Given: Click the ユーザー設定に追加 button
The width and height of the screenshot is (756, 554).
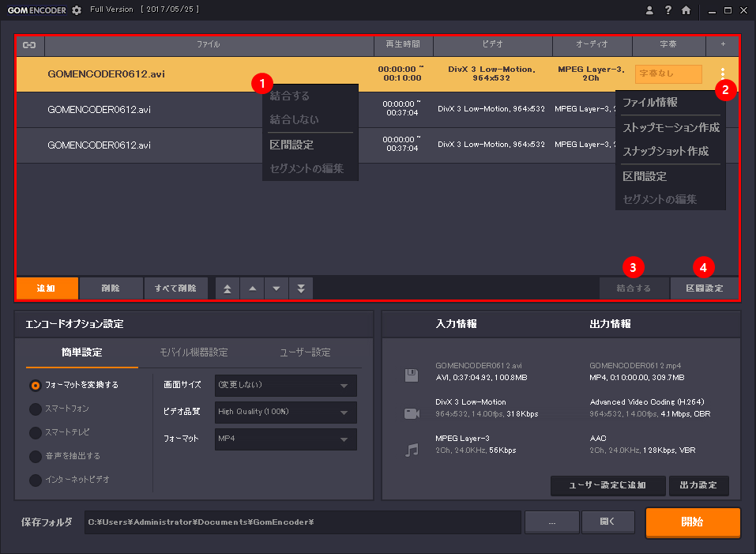Looking at the screenshot, I should [x=607, y=485].
